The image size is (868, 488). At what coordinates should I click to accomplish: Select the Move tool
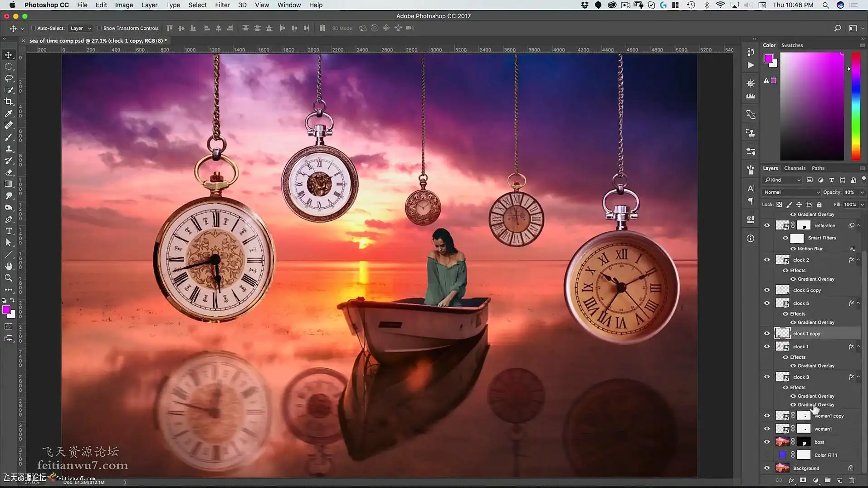(x=9, y=55)
